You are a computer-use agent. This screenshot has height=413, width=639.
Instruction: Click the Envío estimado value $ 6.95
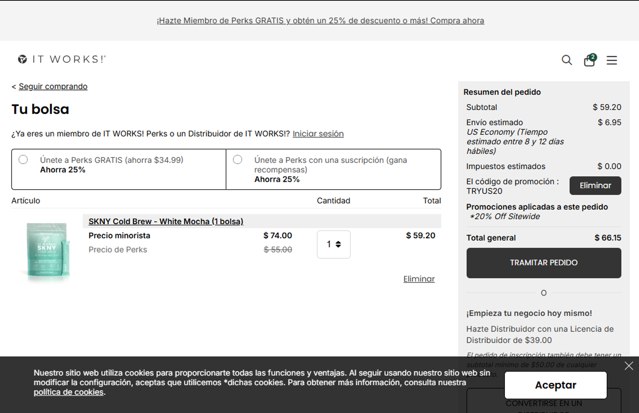(x=609, y=122)
